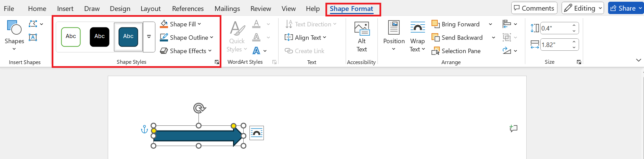Click the anchor icon left of the arrow
This screenshot has height=159, width=644.
point(144,129)
